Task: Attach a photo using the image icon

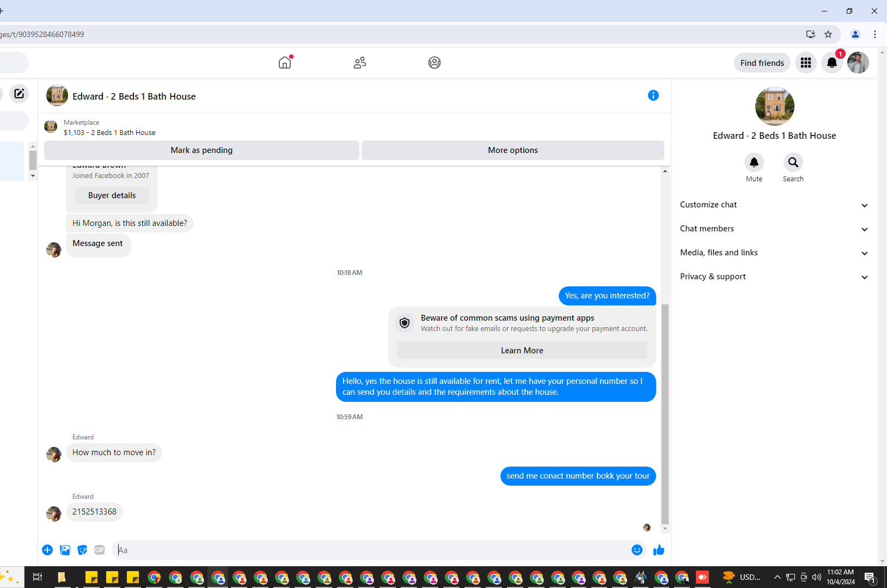Action: click(65, 550)
